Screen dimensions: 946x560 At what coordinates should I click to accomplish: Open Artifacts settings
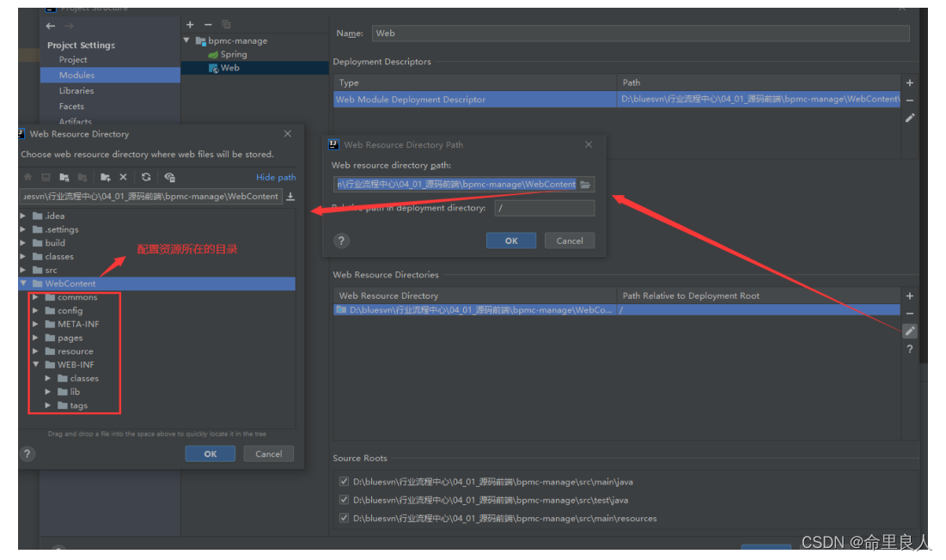click(x=76, y=122)
